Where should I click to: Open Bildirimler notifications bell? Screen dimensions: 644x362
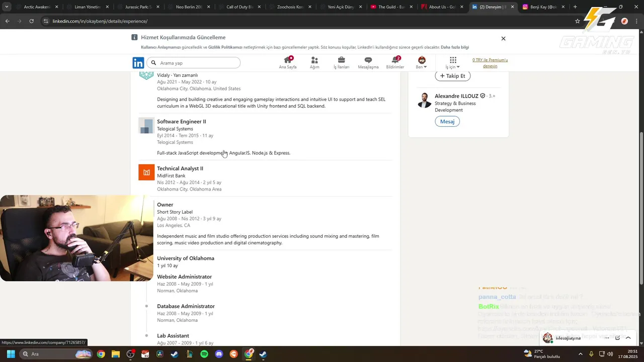395,63
